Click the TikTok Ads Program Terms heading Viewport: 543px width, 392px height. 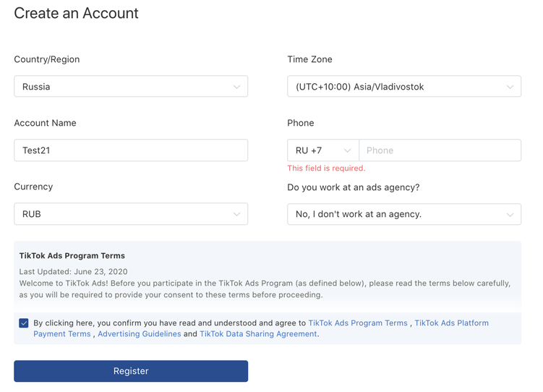[x=72, y=256]
